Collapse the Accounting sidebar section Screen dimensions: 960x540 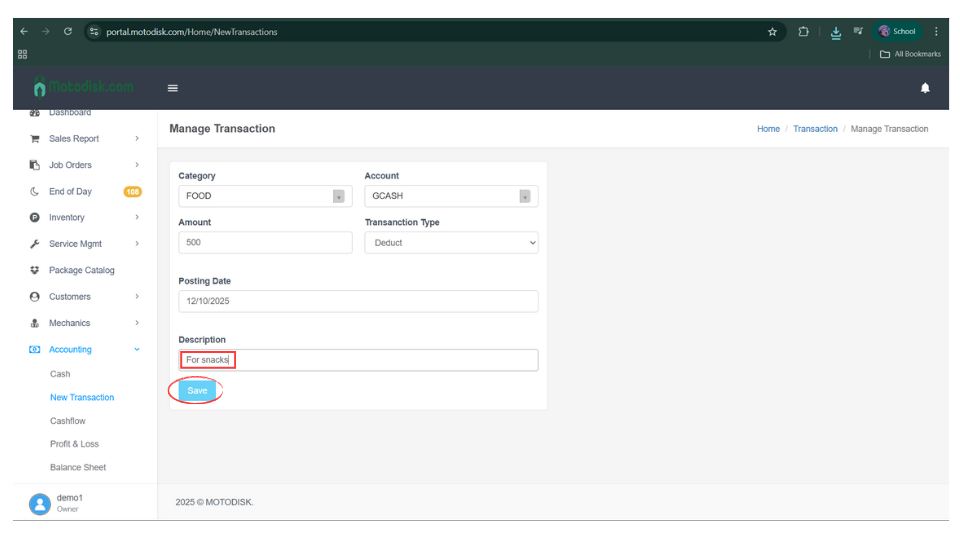click(x=85, y=349)
